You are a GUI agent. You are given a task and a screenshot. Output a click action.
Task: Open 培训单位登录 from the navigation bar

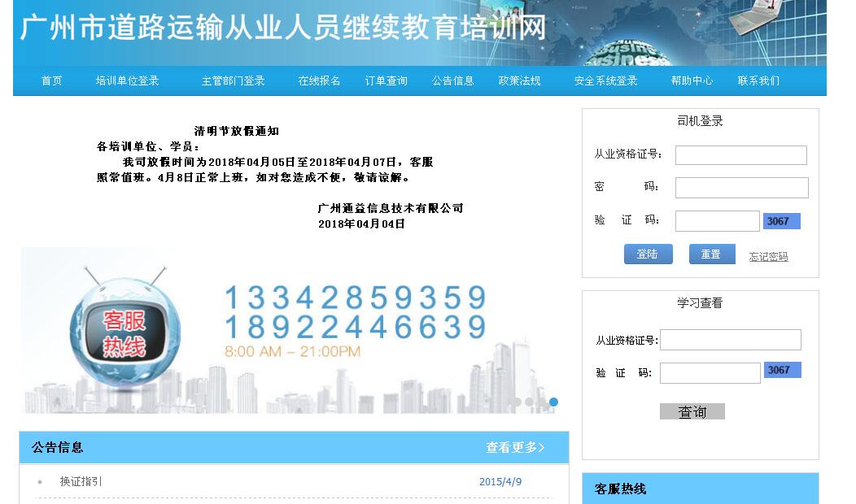point(127,80)
